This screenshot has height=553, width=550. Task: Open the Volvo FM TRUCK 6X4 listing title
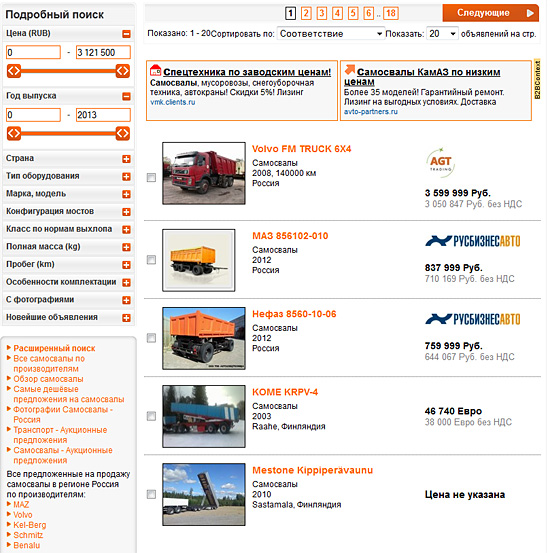pos(301,149)
